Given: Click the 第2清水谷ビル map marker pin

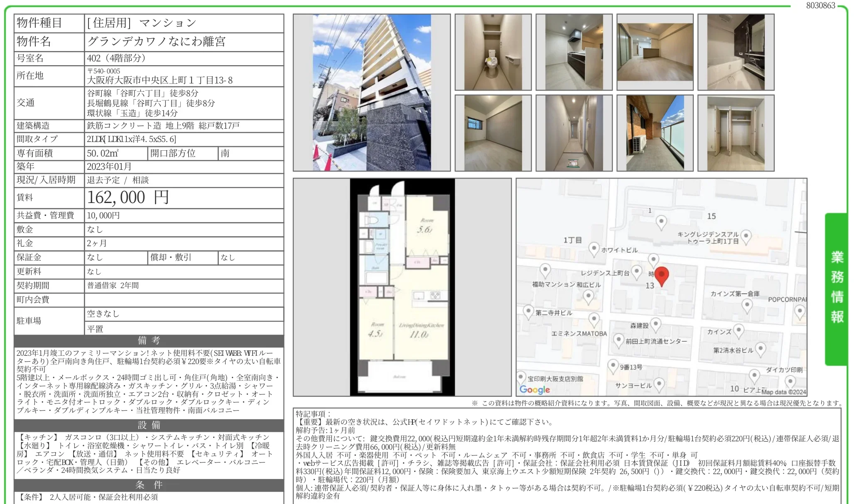Looking at the screenshot, I should click(760, 349).
